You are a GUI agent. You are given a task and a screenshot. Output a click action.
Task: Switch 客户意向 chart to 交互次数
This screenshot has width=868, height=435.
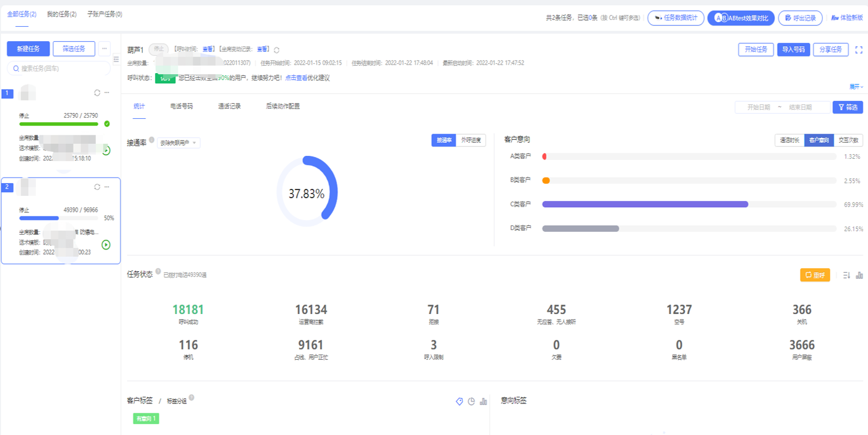pos(848,140)
